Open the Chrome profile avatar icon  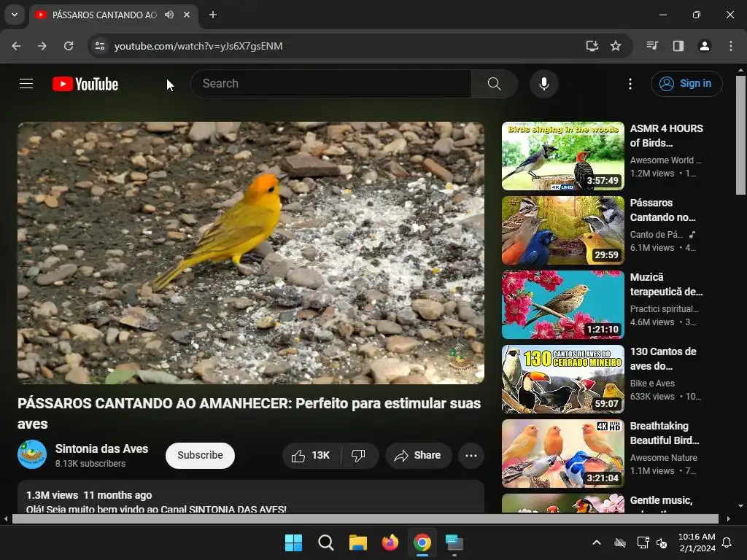point(705,46)
